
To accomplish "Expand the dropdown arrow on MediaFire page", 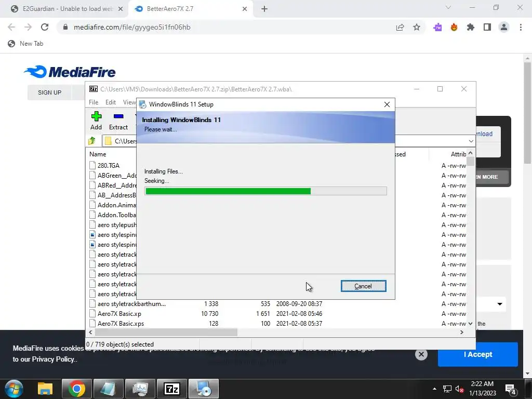I will (500, 303).
